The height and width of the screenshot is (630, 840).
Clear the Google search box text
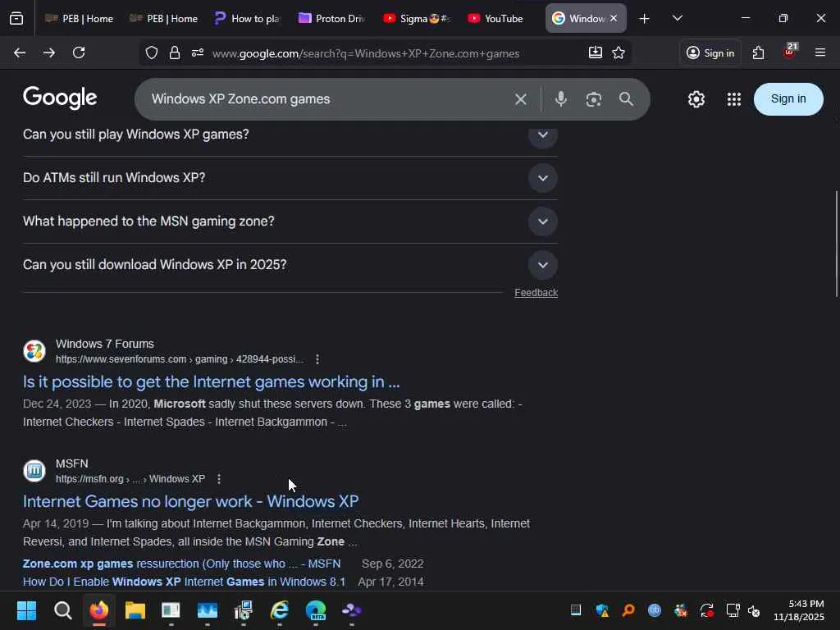[521, 99]
